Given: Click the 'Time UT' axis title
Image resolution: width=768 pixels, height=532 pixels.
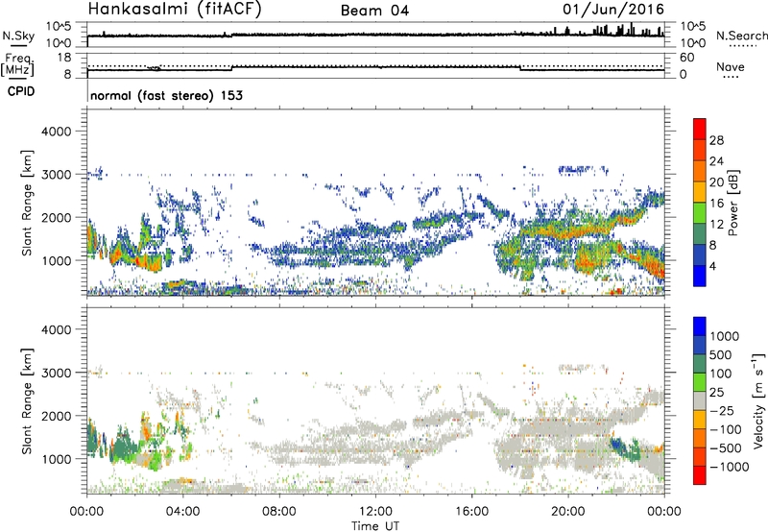Looking at the screenshot, I should click(x=375, y=526).
